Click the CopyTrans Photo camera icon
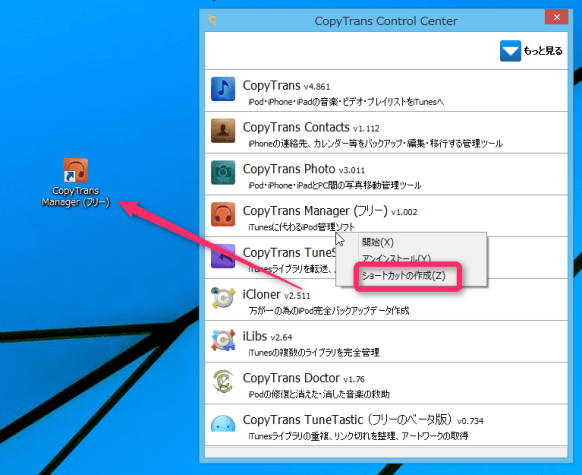The image size is (582, 475). (223, 173)
